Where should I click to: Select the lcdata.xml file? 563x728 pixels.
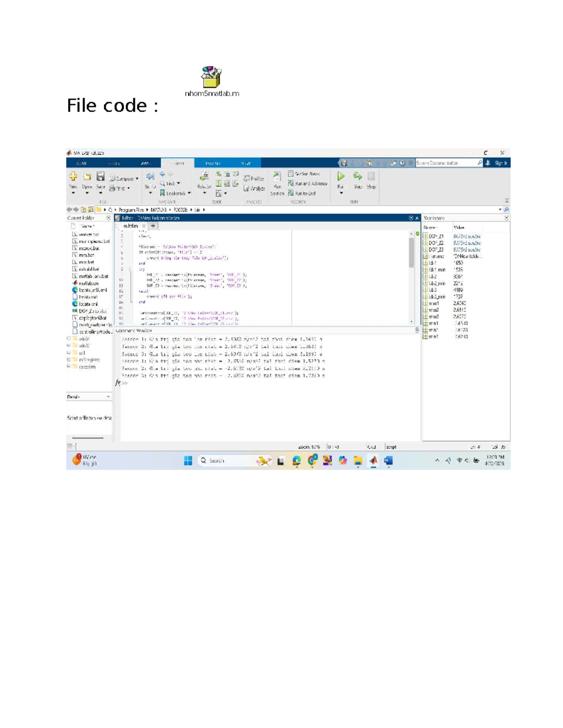point(85,304)
